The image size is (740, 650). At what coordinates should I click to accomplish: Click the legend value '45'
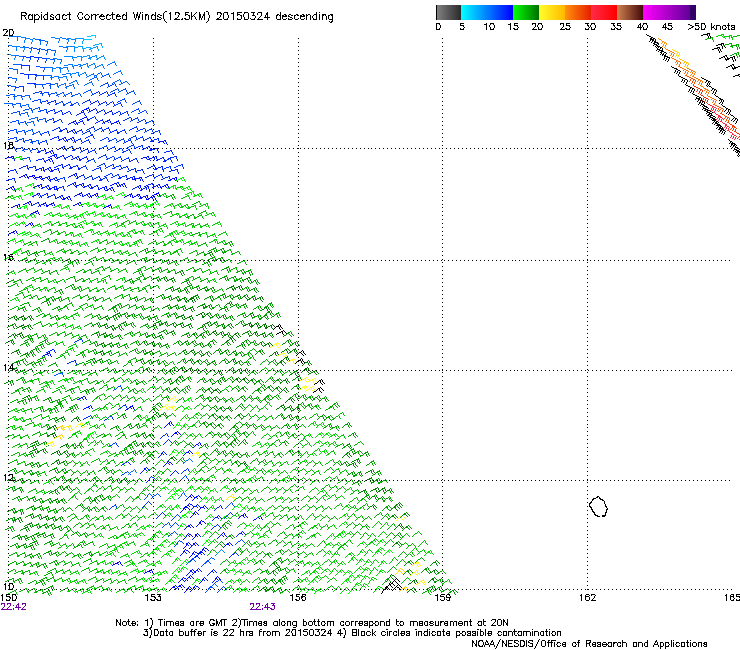667,26
